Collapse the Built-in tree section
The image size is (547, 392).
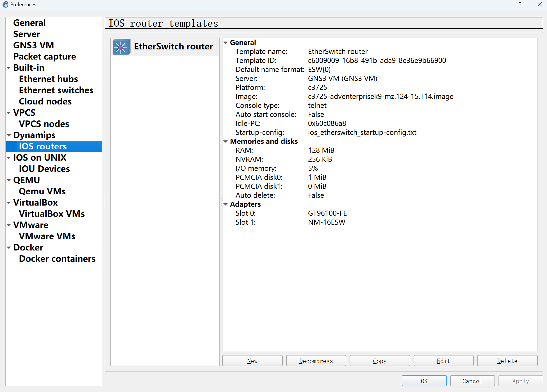click(9, 68)
